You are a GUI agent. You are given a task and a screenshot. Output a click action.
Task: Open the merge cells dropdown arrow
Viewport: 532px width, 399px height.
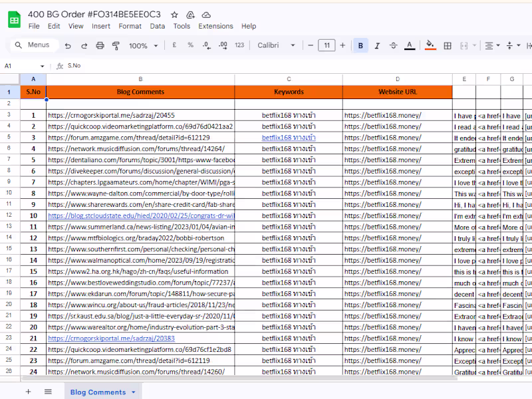(x=474, y=45)
